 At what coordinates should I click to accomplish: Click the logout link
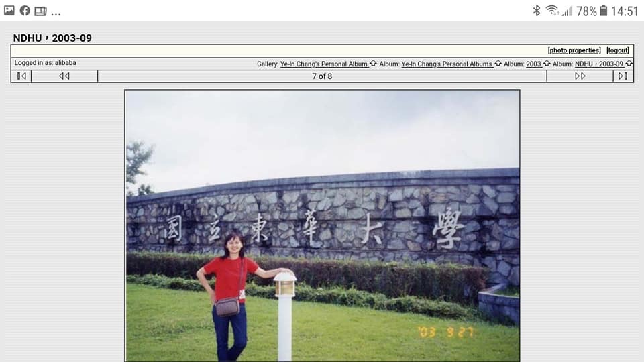coord(618,50)
